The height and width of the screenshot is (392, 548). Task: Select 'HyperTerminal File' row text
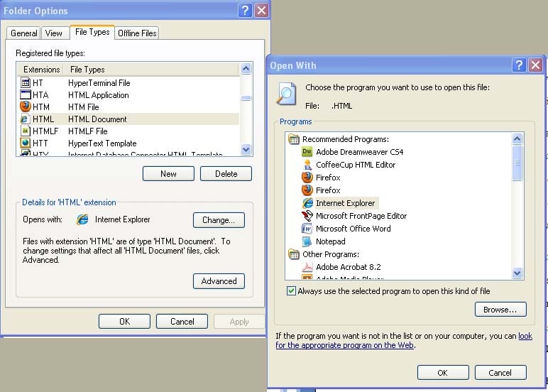click(x=99, y=83)
